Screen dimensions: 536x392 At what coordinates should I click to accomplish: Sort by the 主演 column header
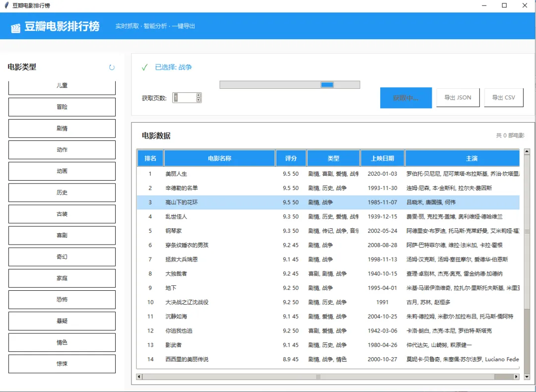coord(462,158)
